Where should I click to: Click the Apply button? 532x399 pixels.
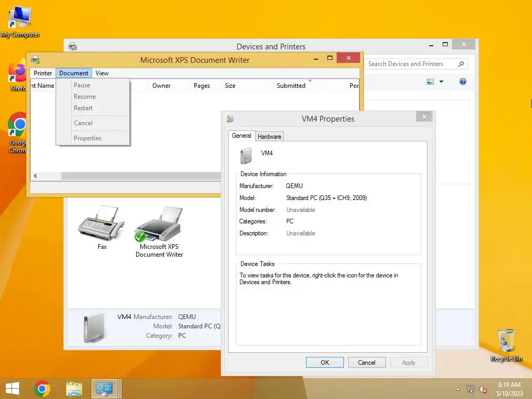click(409, 362)
